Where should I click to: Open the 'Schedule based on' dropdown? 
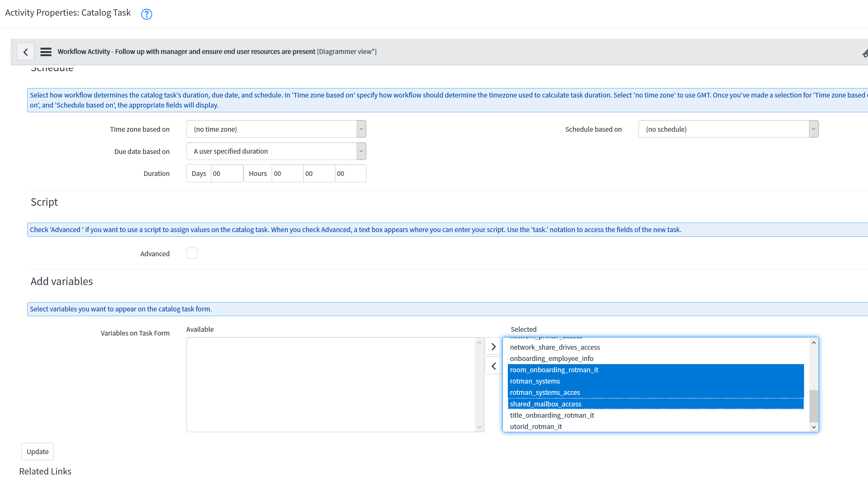[x=728, y=129]
